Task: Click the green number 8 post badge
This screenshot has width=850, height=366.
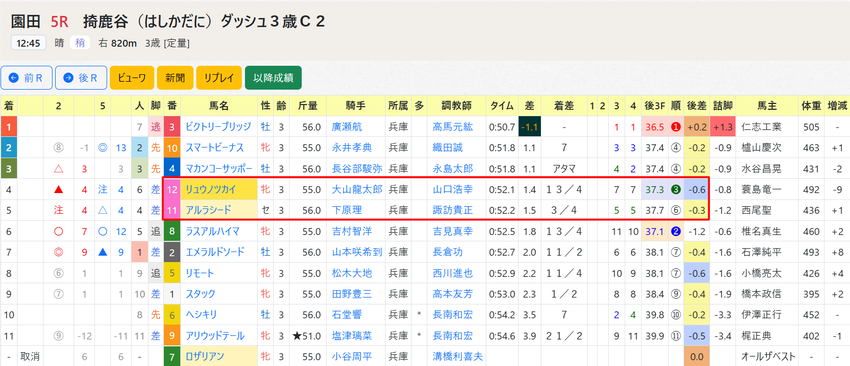Action: point(172,232)
